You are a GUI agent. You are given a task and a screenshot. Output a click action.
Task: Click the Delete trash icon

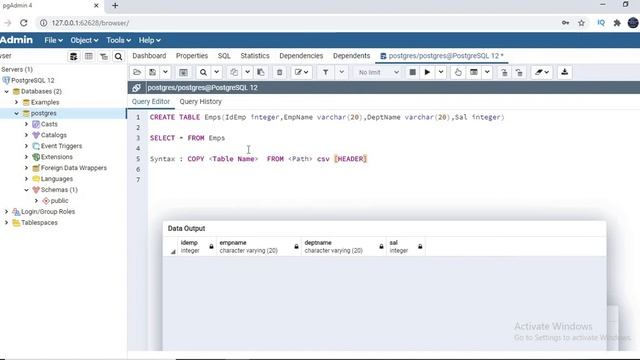(x=280, y=72)
